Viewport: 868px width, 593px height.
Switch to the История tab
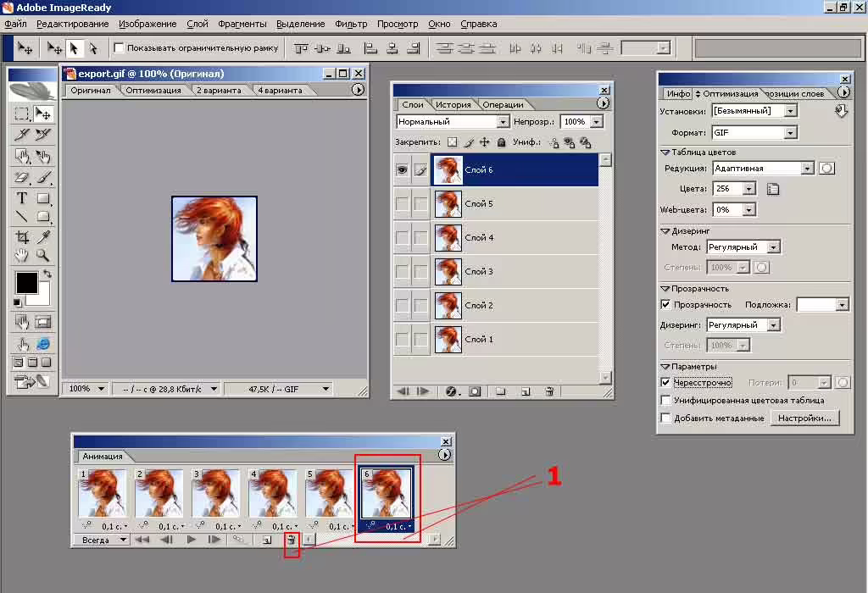click(x=453, y=104)
